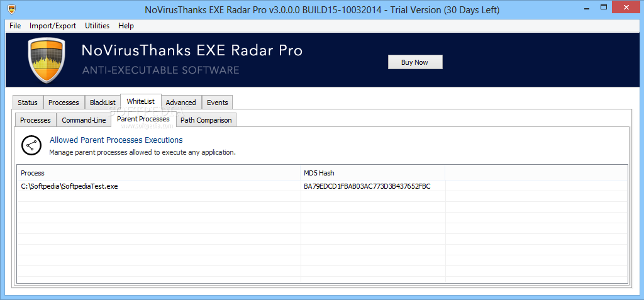
Task: Select the Parent Processes sub-tab
Action: 143,119
